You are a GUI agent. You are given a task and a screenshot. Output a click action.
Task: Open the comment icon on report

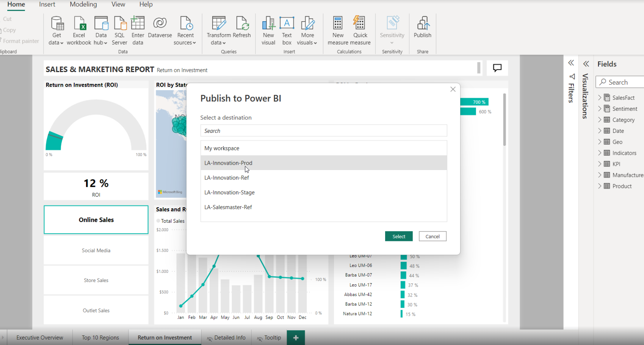point(497,68)
